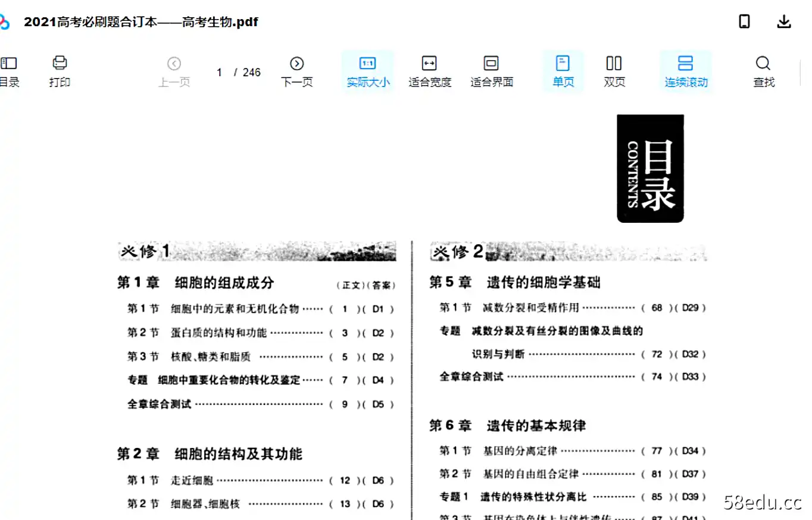Go to next page with 下一页
The height and width of the screenshot is (520, 812).
(296, 71)
